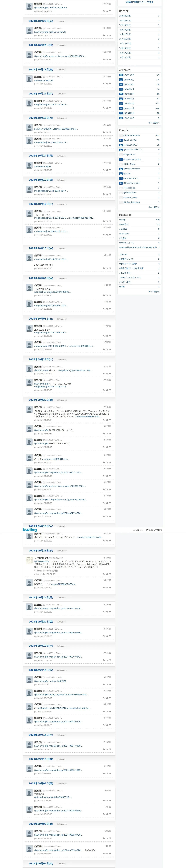Click heart icon on tweet posted at 11:55:38
186x868 pixels.
tap(110, 132)
